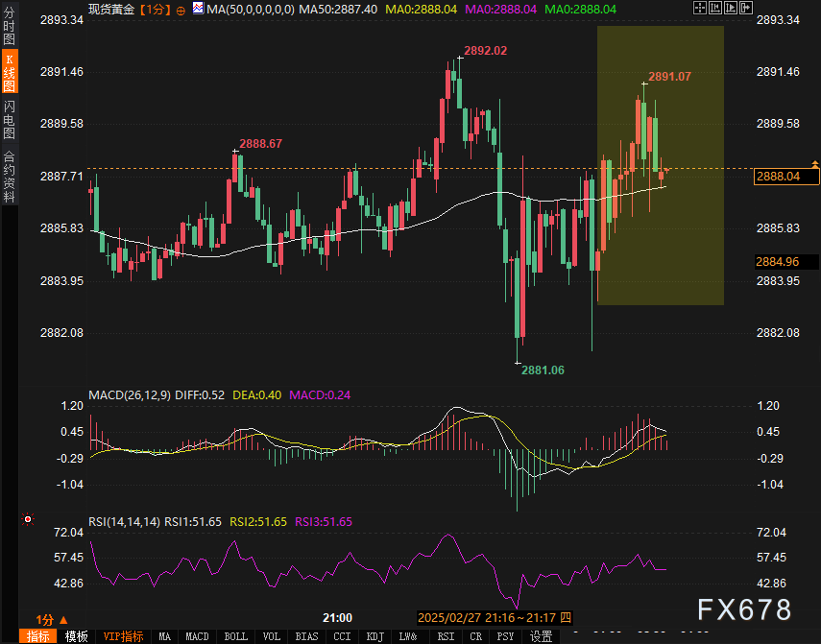Choose the BIAS indicator button

tap(307, 636)
